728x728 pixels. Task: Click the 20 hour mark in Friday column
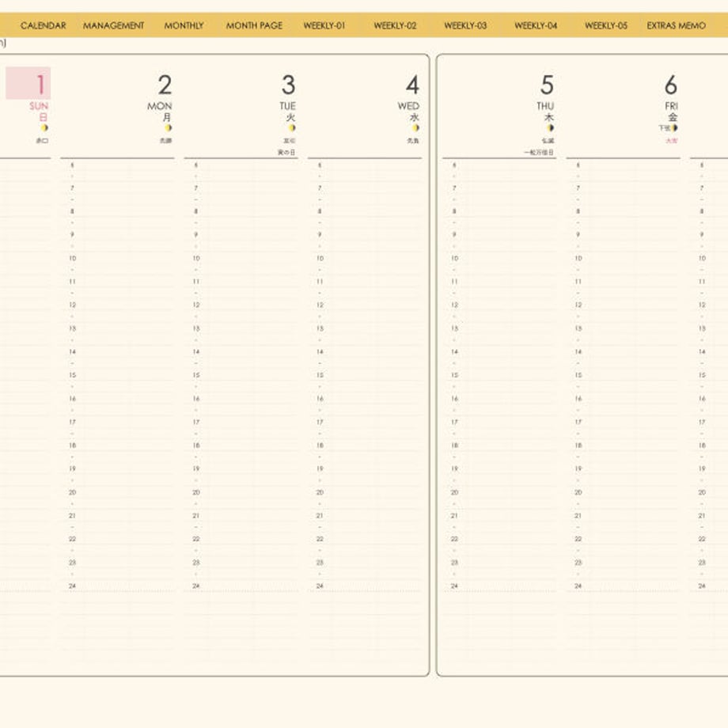tap(578, 492)
